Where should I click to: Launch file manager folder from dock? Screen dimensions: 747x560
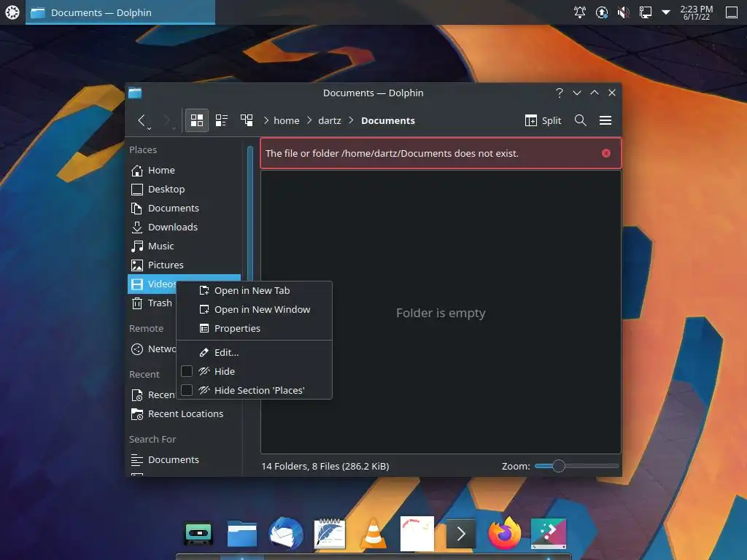[x=242, y=534]
